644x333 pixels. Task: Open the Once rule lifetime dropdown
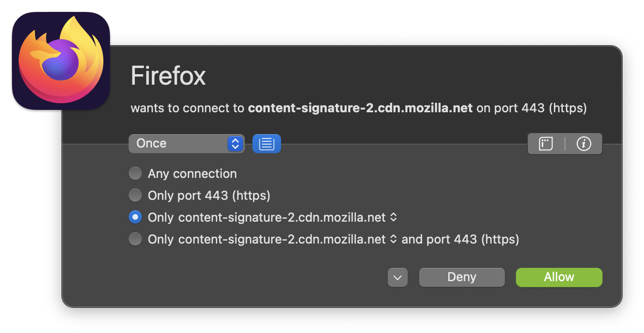(186, 144)
